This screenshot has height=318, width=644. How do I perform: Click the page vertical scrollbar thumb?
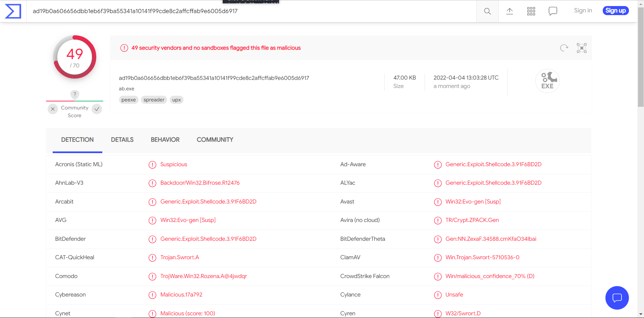(641, 57)
